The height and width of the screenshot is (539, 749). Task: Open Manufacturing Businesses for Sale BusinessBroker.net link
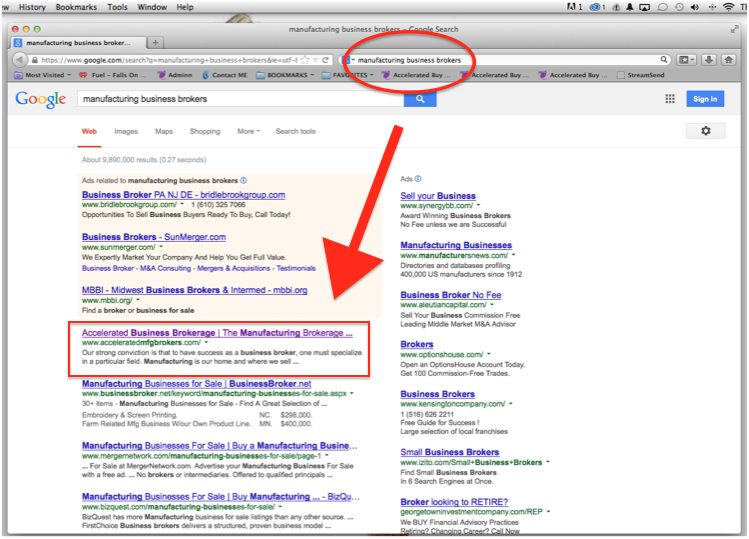point(196,384)
